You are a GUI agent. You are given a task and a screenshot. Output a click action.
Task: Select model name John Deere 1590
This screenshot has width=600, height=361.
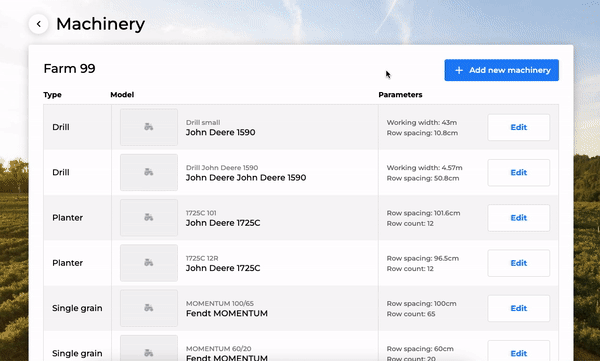tap(220, 132)
